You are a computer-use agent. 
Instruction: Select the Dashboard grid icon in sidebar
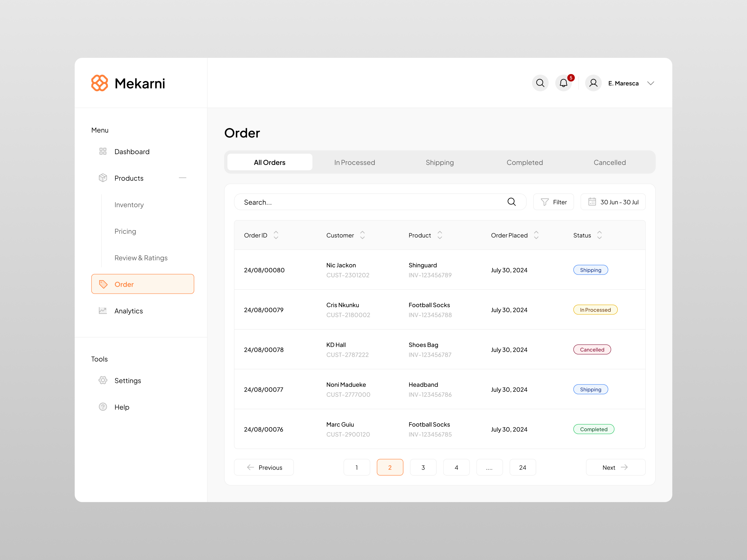[x=103, y=151]
